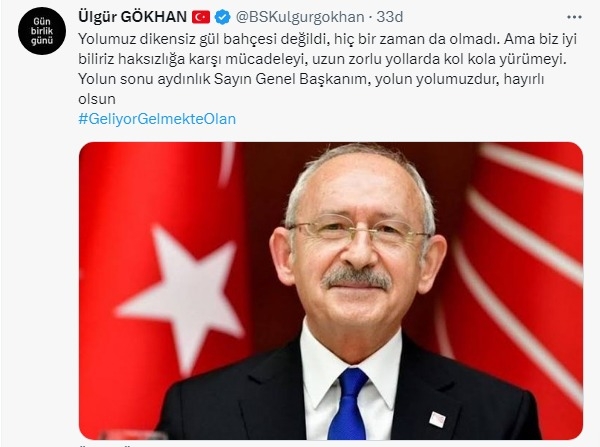600x447 pixels.
Task: Open the @BSKulgurgokhan handle link
Action: pos(300,17)
